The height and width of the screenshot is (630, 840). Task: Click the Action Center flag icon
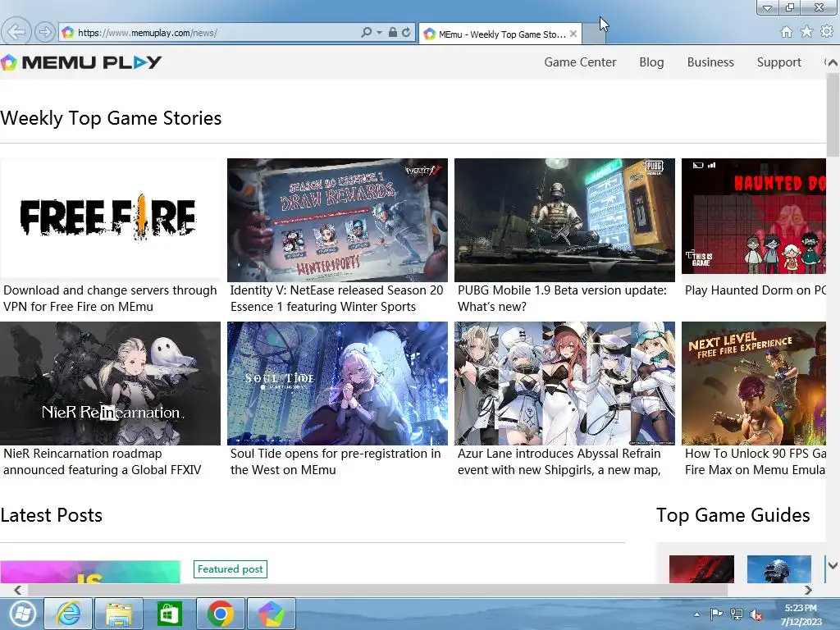716,614
